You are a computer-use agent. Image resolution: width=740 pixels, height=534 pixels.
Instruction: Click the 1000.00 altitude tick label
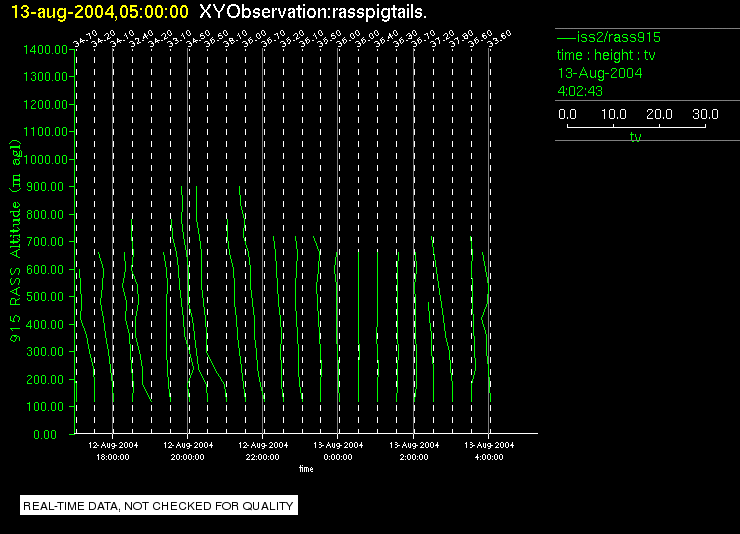(x=45, y=159)
